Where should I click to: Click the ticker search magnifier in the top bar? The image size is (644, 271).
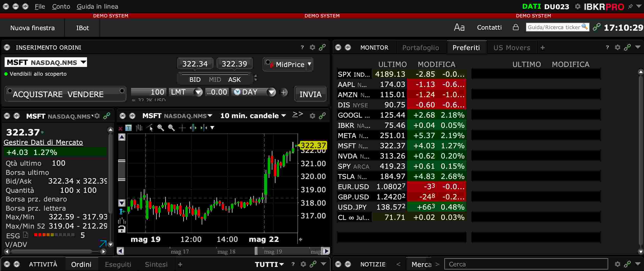pos(585,27)
